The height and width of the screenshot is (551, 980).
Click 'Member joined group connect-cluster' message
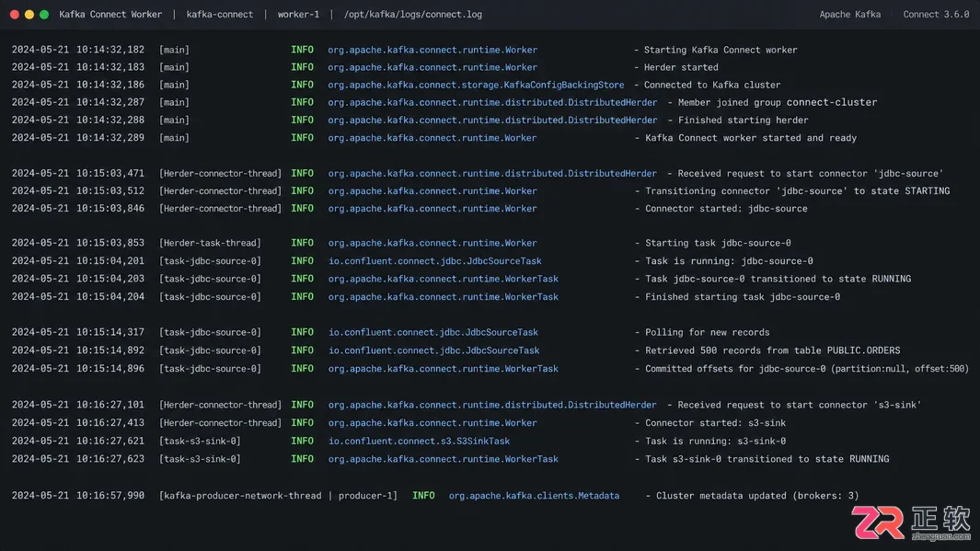click(x=778, y=102)
